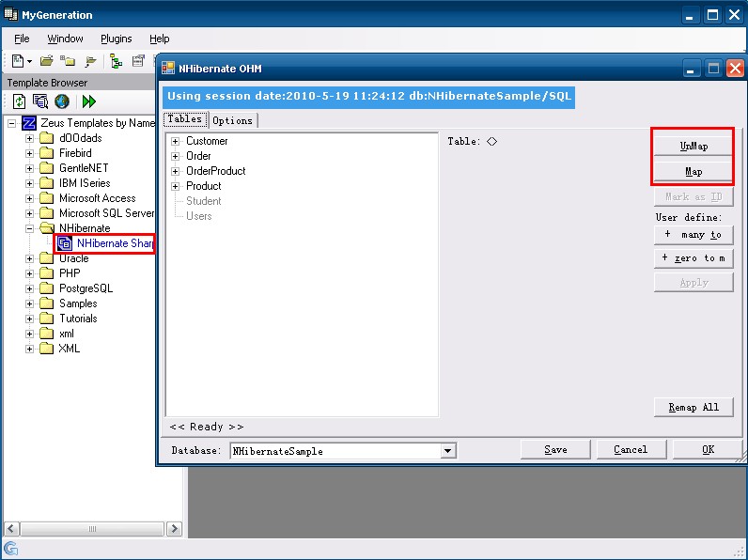Click the XML uppercase folder icon

click(x=46, y=349)
